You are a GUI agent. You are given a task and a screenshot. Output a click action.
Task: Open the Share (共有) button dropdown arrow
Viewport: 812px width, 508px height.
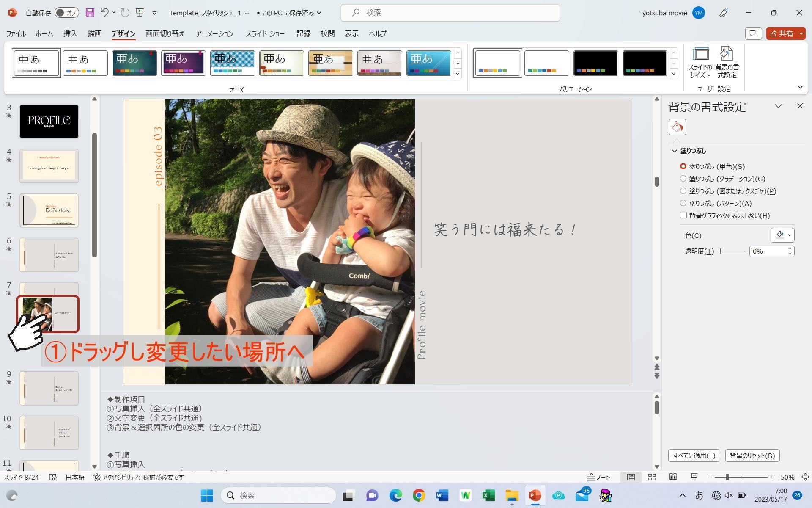coord(801,33)
